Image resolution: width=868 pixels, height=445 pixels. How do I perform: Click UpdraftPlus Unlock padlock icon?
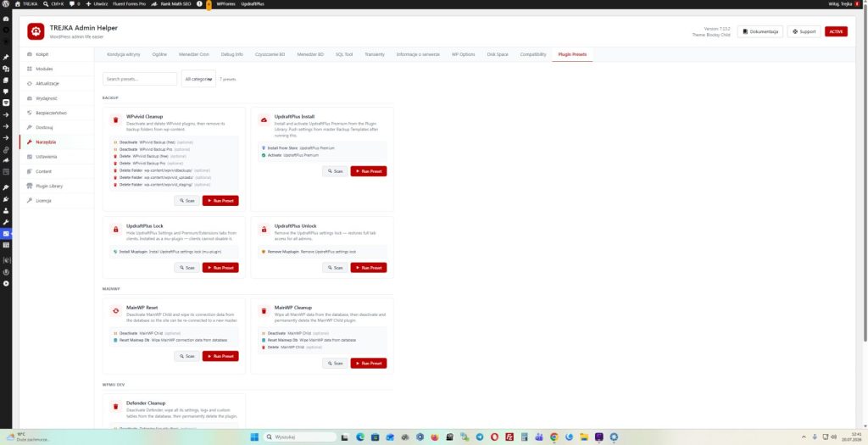pos(264,229)
